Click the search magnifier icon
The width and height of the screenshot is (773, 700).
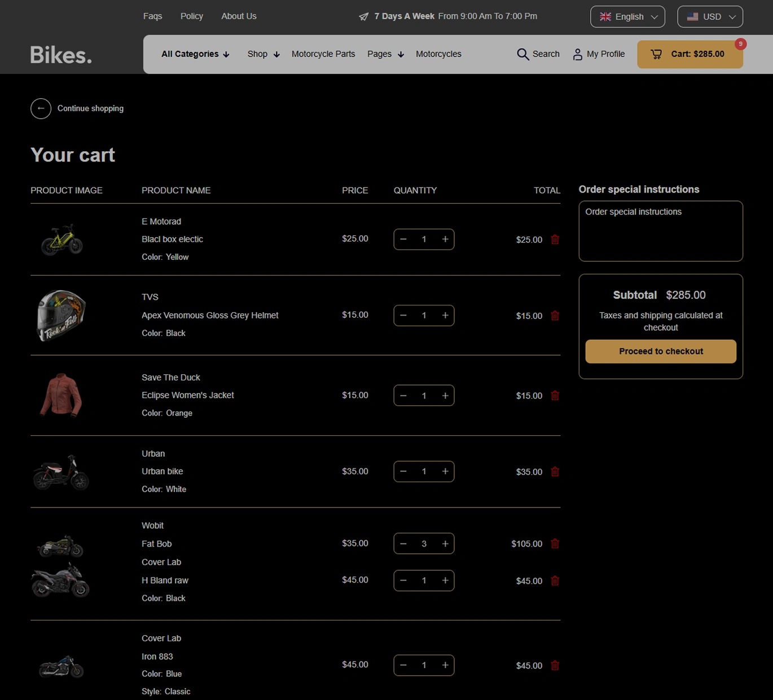(523, 54)
